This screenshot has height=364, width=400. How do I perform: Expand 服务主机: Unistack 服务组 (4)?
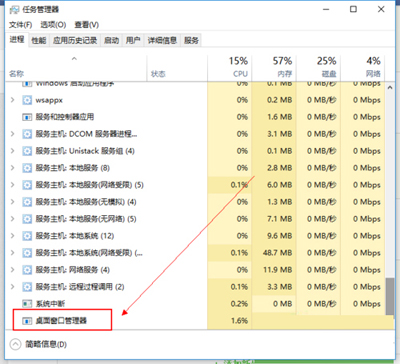pyautogui.click(x=13, y=151)
